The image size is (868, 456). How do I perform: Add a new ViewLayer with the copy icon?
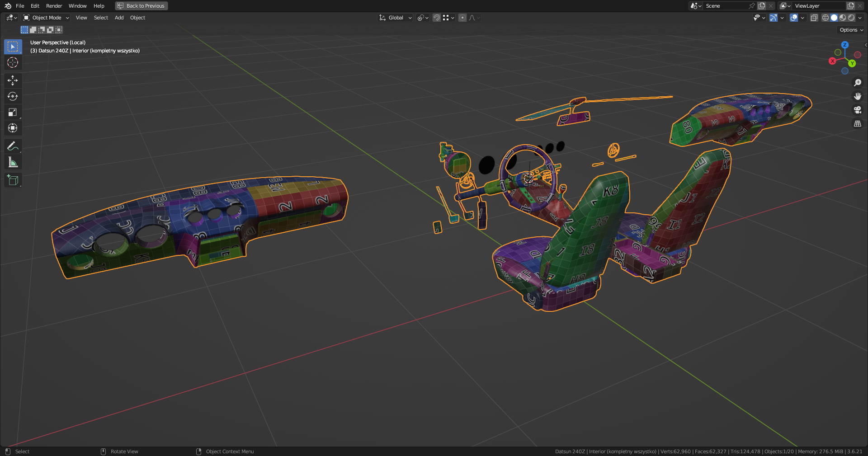851,6
